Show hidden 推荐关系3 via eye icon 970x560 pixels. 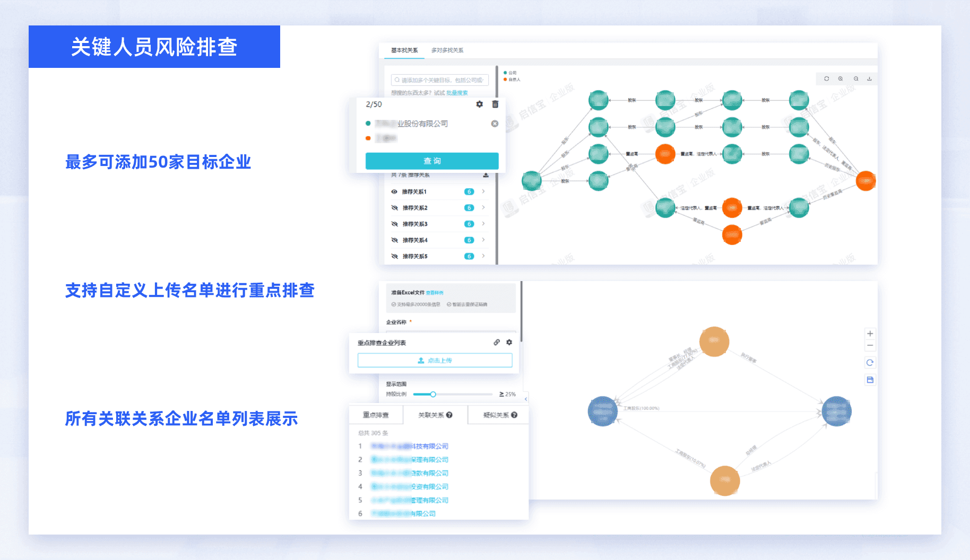394,224
